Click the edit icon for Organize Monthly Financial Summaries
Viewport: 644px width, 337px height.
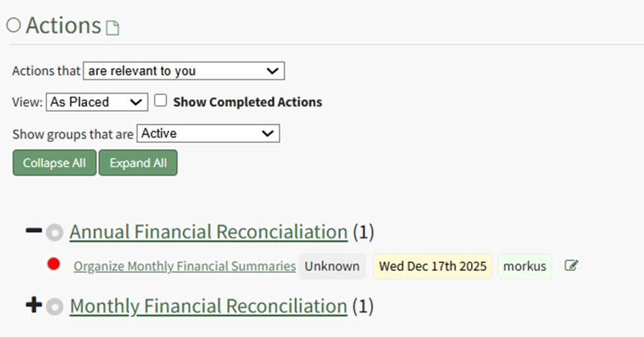click(x=571, y=266)
